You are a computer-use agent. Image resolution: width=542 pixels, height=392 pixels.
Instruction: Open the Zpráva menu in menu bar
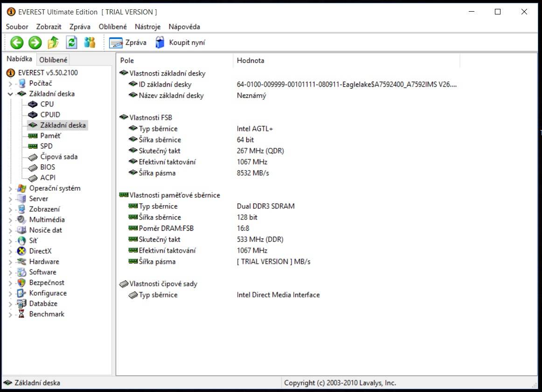[x=80, y=27]
